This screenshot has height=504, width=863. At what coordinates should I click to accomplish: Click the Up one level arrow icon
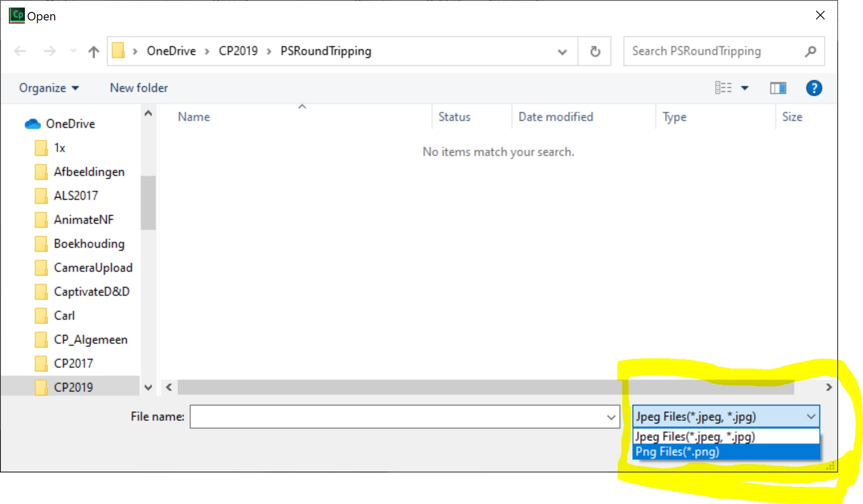(x=93, y=52)
